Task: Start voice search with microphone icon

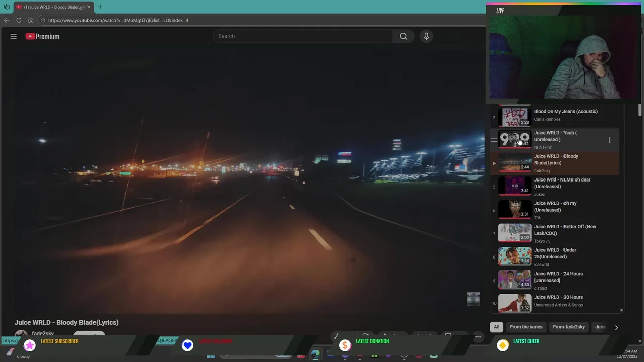Action: (426, 36)
